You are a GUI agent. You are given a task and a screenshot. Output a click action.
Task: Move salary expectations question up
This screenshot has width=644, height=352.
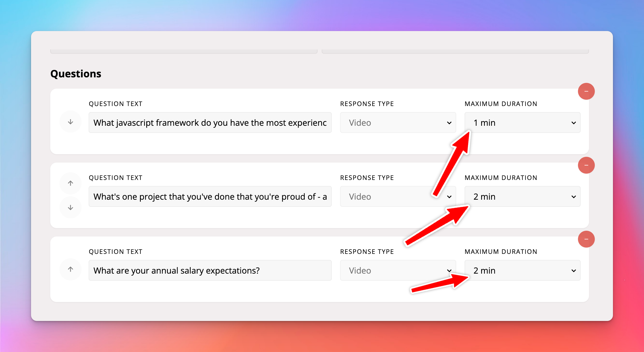[71, 269]
